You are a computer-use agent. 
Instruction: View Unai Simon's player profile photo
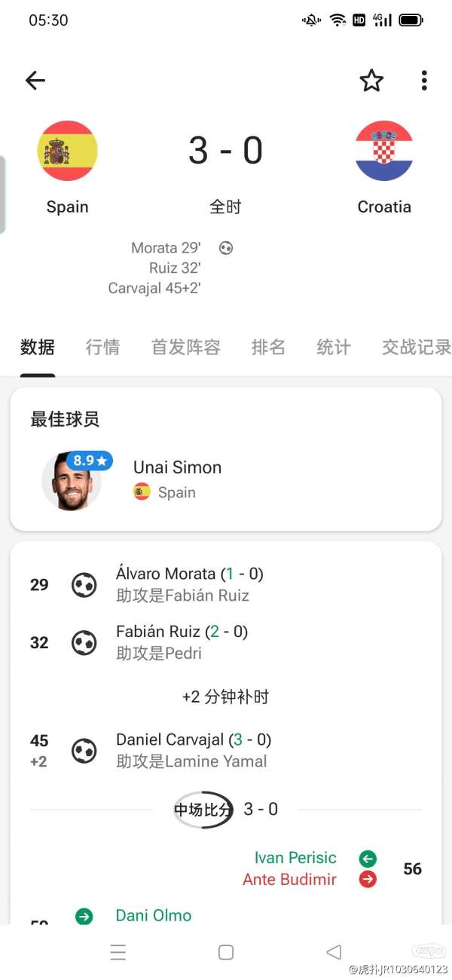pos(72,481)
